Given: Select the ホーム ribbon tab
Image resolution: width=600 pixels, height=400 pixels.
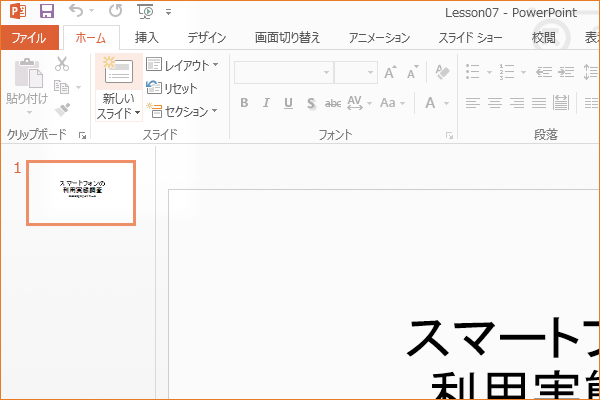Looking at the screenshot, I should [x=91, y=38].
